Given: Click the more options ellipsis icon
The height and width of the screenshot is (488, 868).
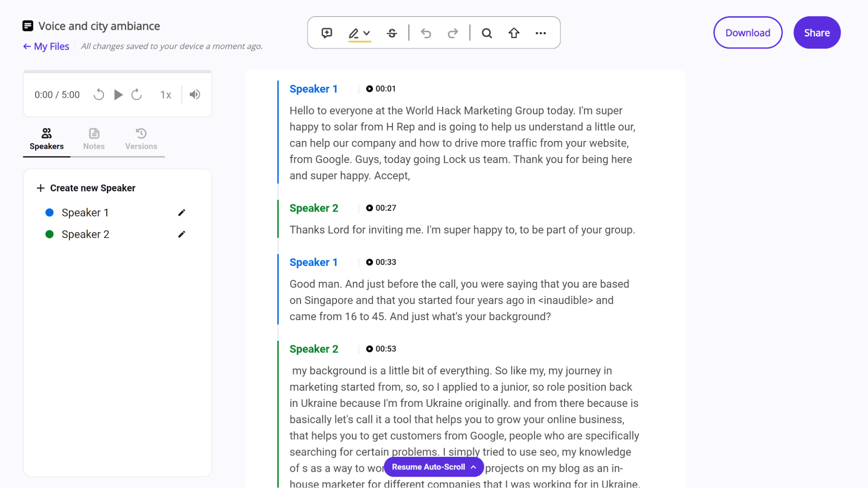Looking at the screenshot, I should [x=540, y=33].
